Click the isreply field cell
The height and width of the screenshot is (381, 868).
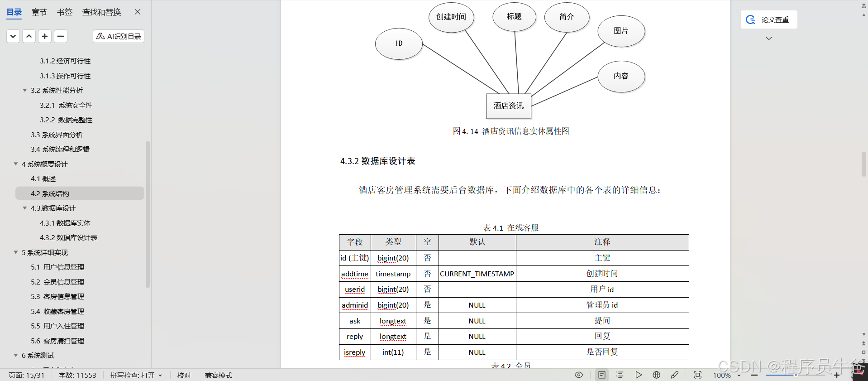[355, 352]
